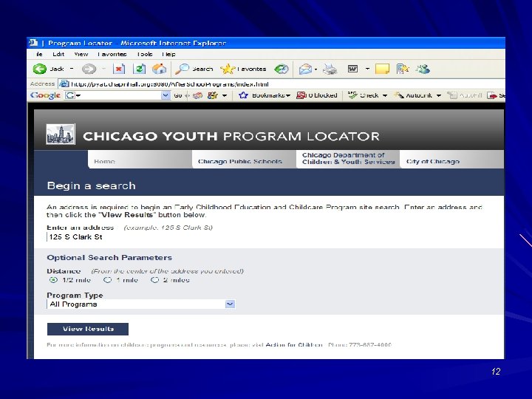Click the spell Check icon
Image resolution: width=532 pixels, height=399 pixels.
coord(352,95)
